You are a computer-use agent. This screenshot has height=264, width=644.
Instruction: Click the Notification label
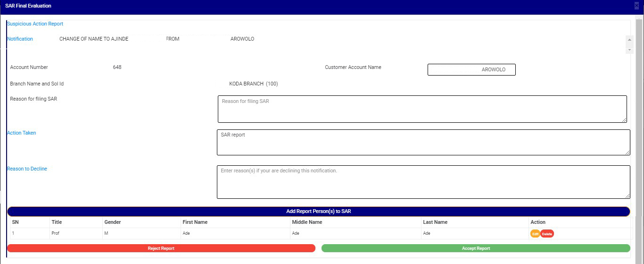[20, 39]
